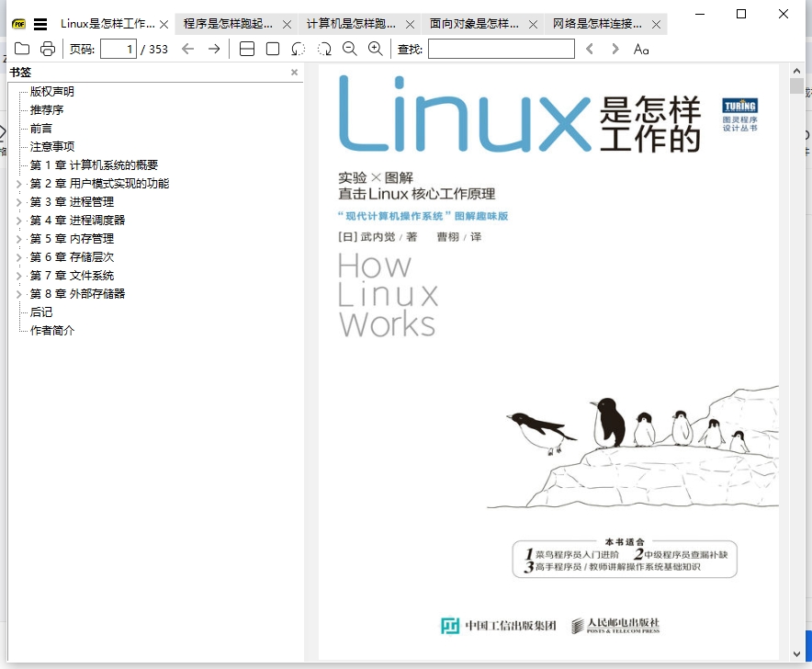This screenshot has height=669, width=812.
Task: Jump to bookmark 第 7 章 文件系统
Action: [x=72, y=275]
